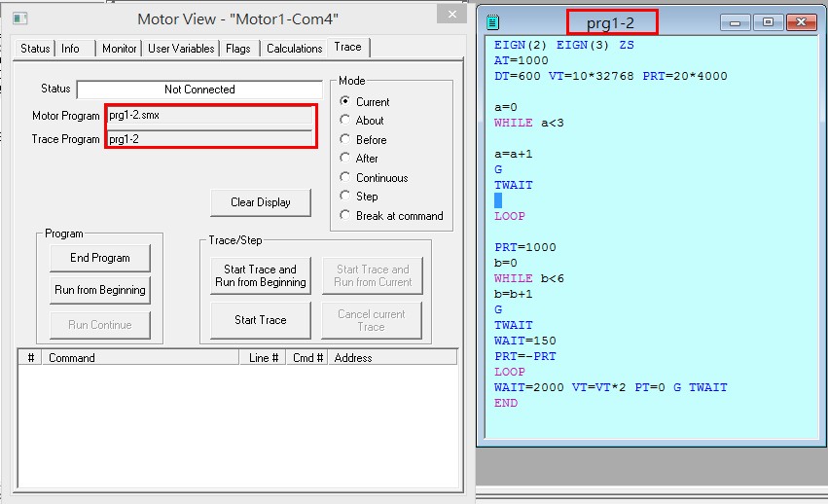
Task: Minimize the prg1-2 editor window
Action: coord(735,22)
